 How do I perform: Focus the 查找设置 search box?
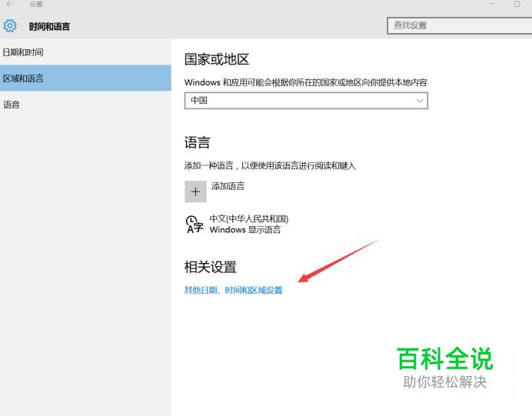[x=460, y=25]
